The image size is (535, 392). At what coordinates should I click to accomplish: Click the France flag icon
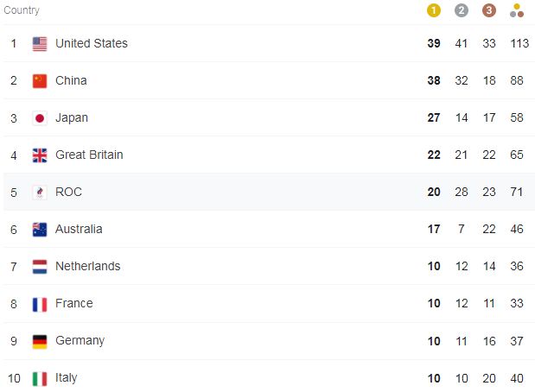pyautogui.click(x=40, y=304)
